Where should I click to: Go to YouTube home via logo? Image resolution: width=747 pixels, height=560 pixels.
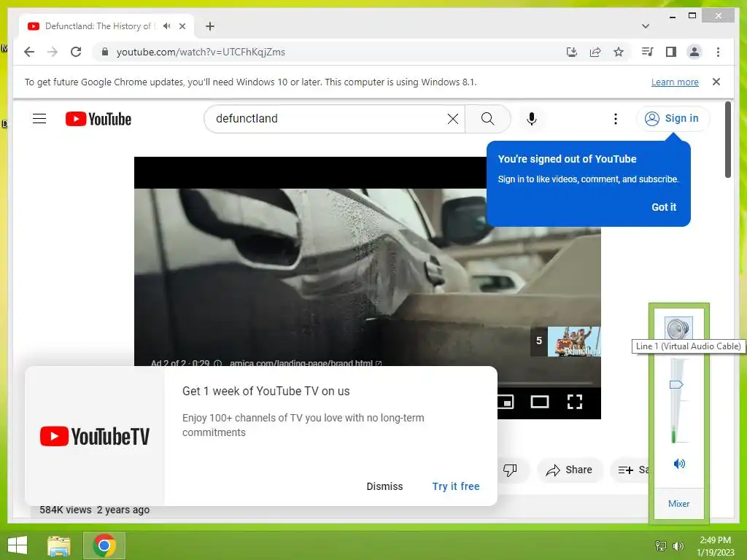98,119
